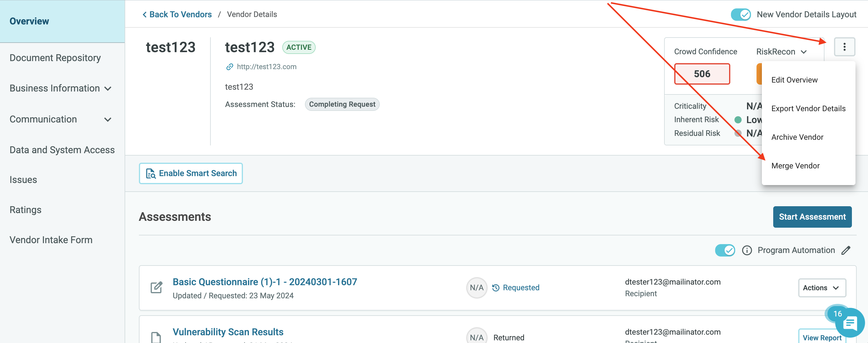This screenshot has width=868, height=343.
Task: Click the Criticality label
Action: point(690,106)
